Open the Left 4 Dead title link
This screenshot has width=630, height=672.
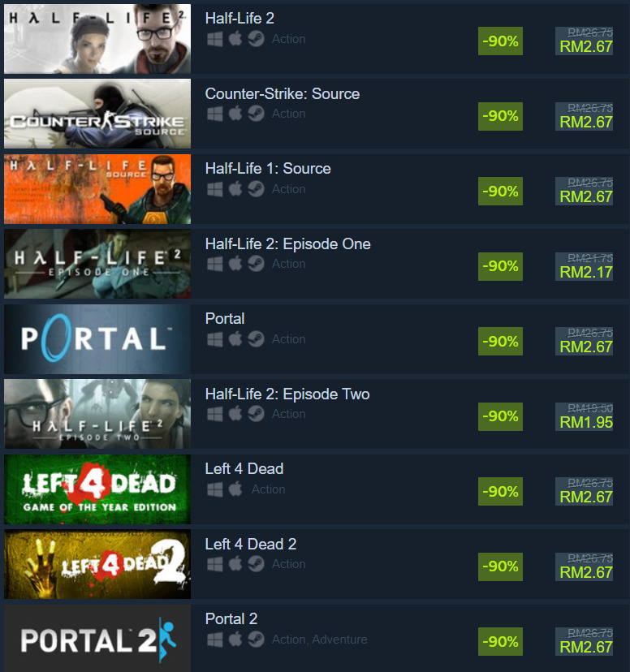point(244,469)
